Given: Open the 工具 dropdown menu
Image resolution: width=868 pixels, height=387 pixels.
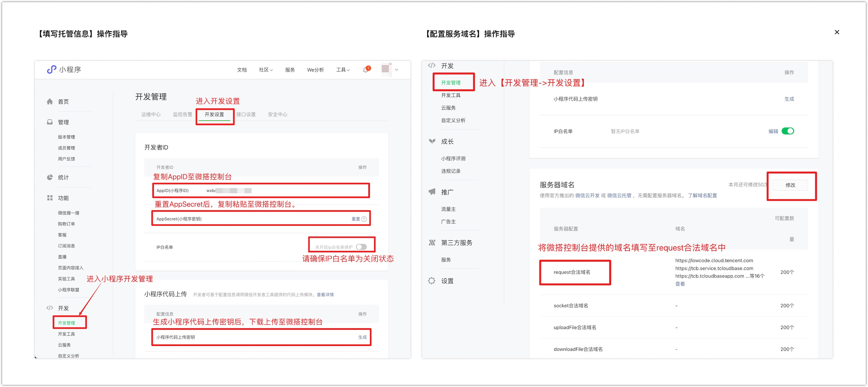Looking at the screenshot, I should coord(343,70).
